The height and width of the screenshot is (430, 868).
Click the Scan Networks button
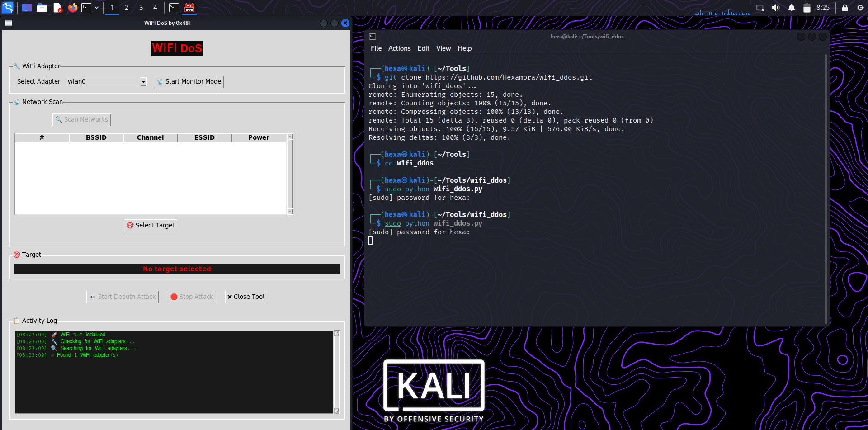pyautogui.click(x=81, y=120)
